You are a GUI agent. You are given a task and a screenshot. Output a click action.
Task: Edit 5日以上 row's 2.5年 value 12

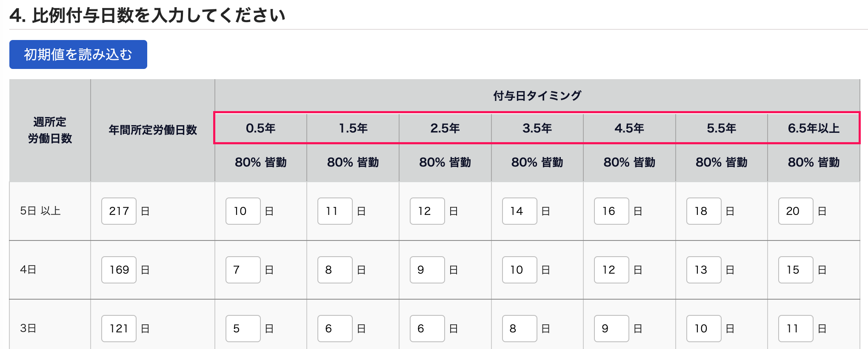point(427,211)
